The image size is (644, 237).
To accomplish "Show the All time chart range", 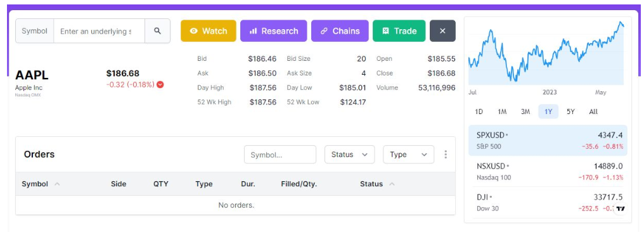I will coord(593,112).
